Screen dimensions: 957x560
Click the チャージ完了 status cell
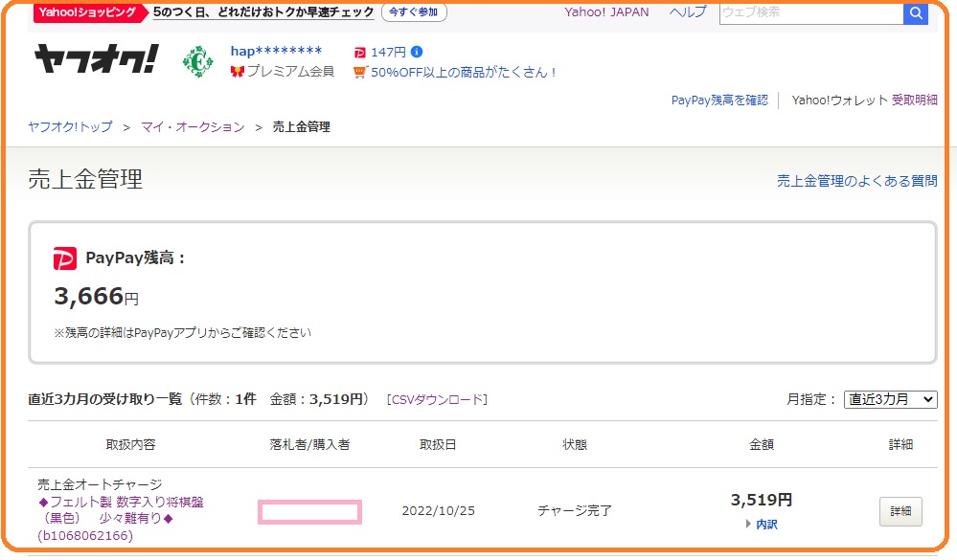[x=575, y=510]
